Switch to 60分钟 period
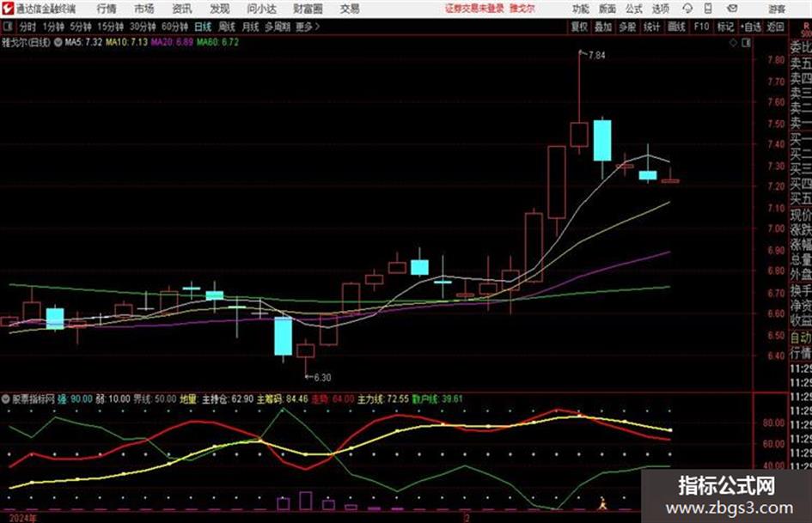Image resolution: width=812 pixels, height=523 pixels. [x=175, y=27]
